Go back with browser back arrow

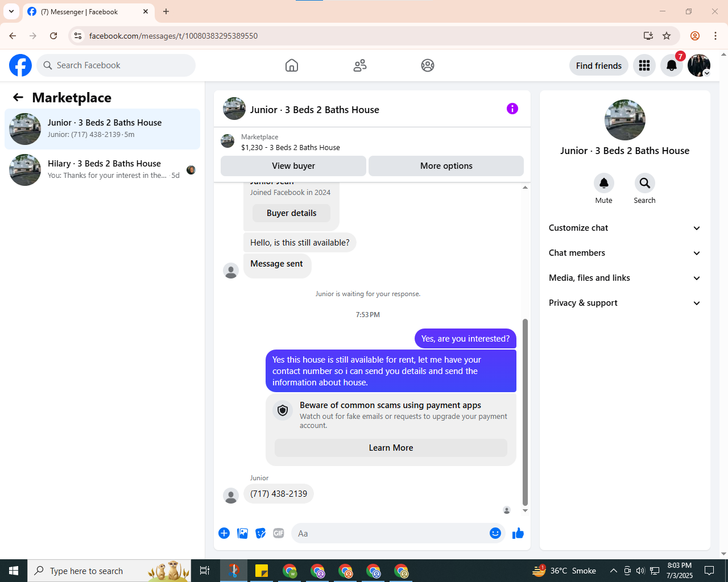tap(13, 36)
